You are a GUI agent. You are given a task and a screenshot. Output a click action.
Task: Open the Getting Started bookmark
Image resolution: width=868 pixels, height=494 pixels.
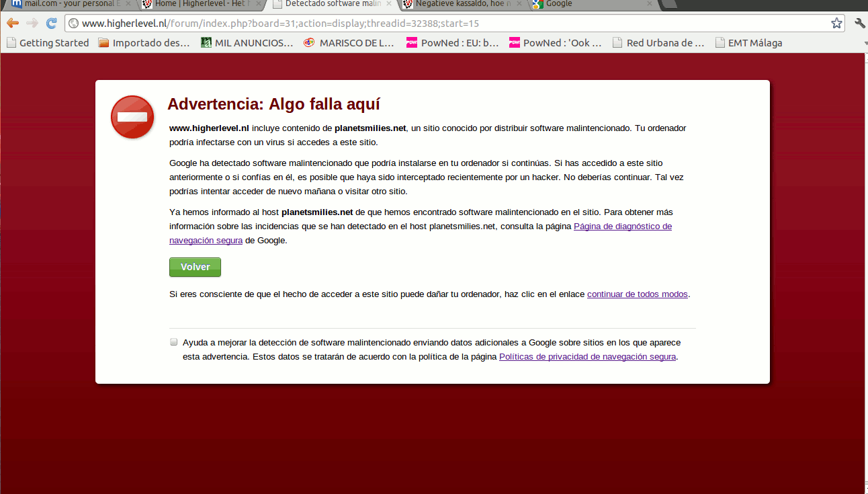pyautogui.click(x=47, y=43)
